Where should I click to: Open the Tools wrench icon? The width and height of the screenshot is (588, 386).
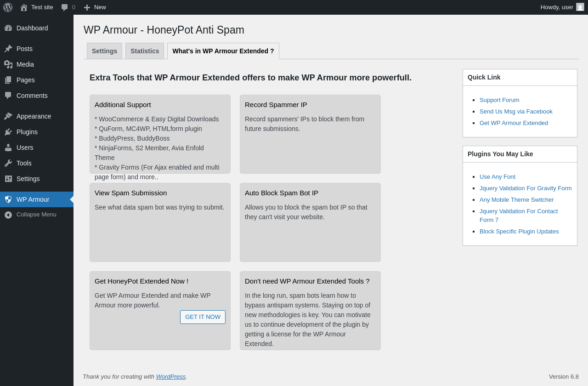click(8, 163)
